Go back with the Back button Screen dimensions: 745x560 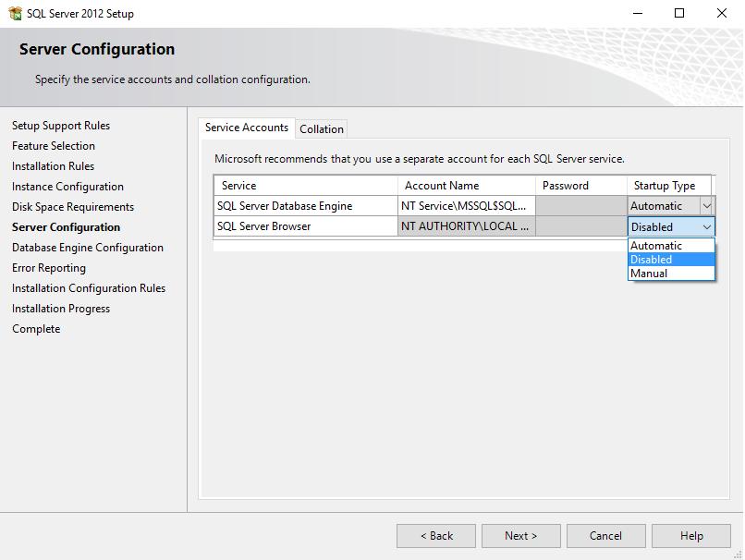click(436, 536)
